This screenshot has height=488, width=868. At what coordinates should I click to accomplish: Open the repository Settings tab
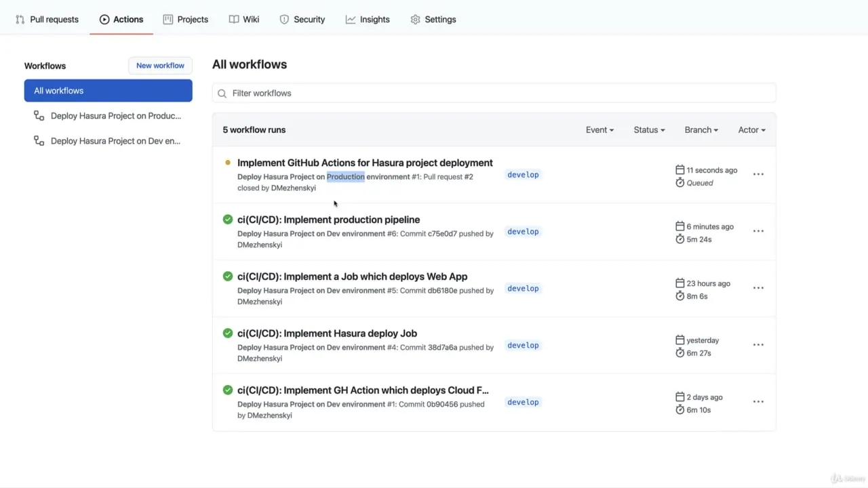pyautogui.click(x=433, y=19)
